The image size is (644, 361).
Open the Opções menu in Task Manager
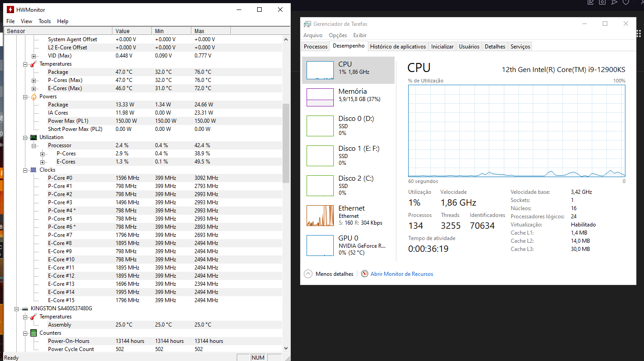pyautogui.click(x=338, y=35)
